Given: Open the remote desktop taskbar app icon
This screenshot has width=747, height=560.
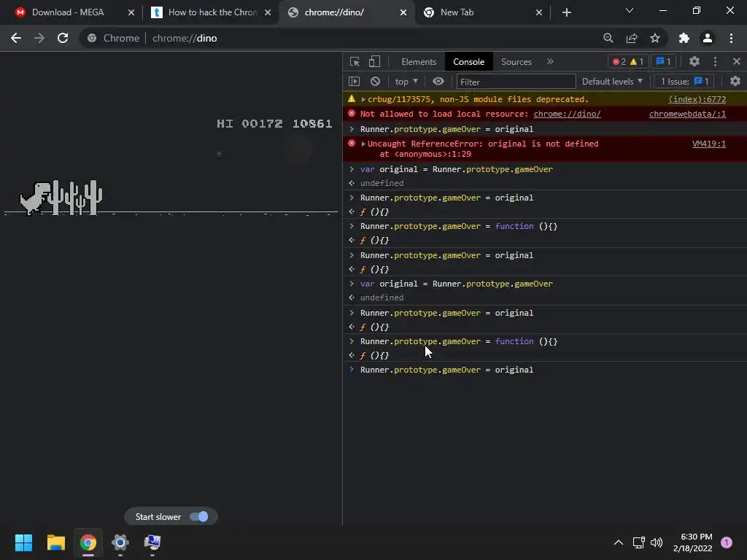Looking at the screenshot, I should coord(152,542).
